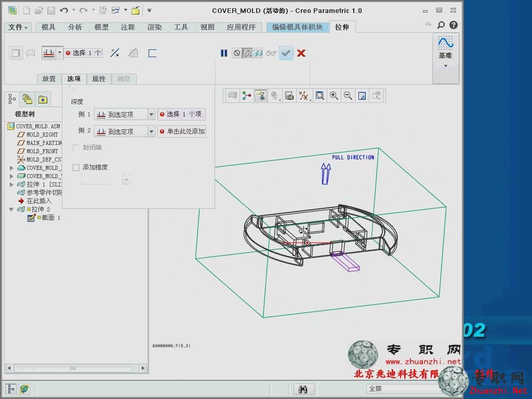Select Extrude as surface icon
Screen dimensions: 532x399
coord(31,53)
